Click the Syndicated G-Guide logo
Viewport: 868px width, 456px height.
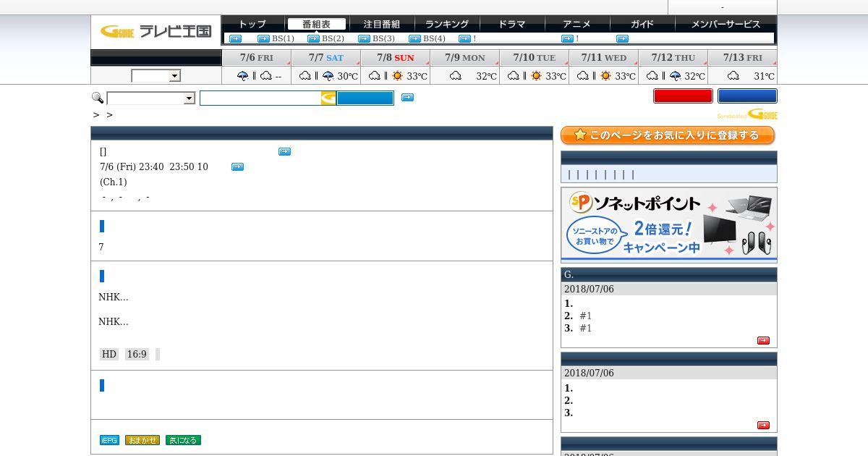coord(747,114)
